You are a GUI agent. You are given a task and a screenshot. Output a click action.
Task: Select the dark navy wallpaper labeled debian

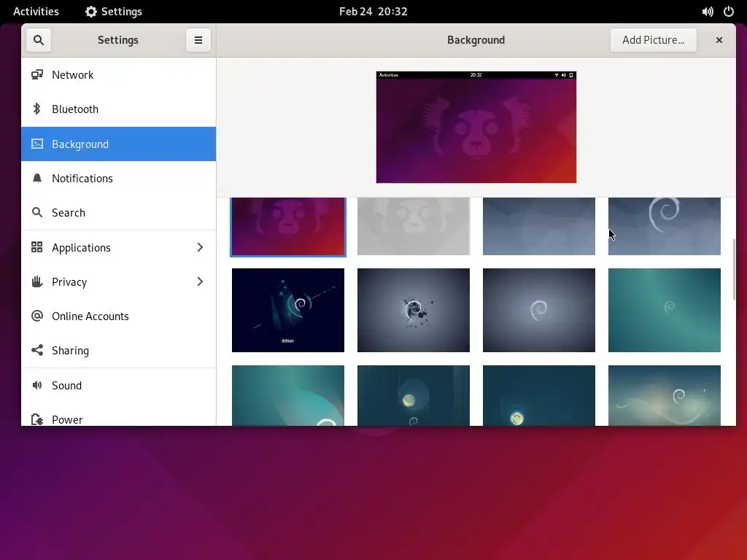tap(288, 310)
